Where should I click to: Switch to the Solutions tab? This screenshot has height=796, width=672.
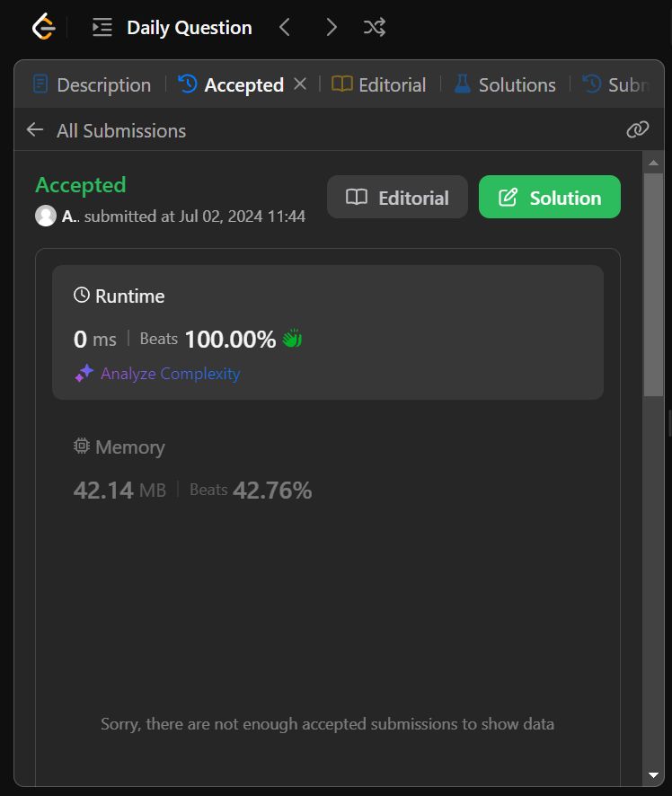[x=505, y=84]
